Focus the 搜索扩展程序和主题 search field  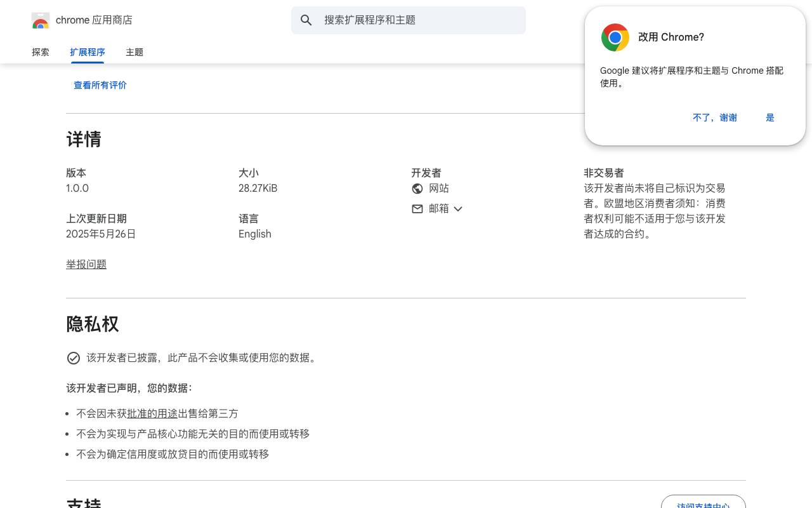(409, 20)
